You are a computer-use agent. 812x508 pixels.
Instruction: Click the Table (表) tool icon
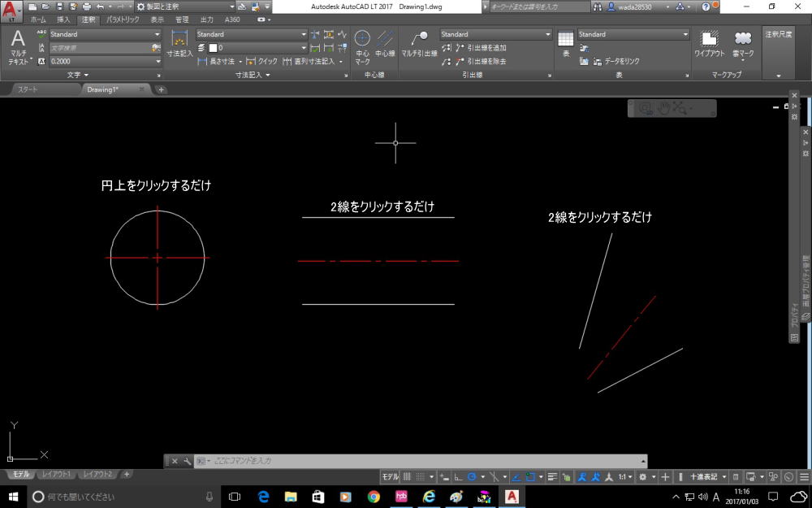tap(565, 38)
